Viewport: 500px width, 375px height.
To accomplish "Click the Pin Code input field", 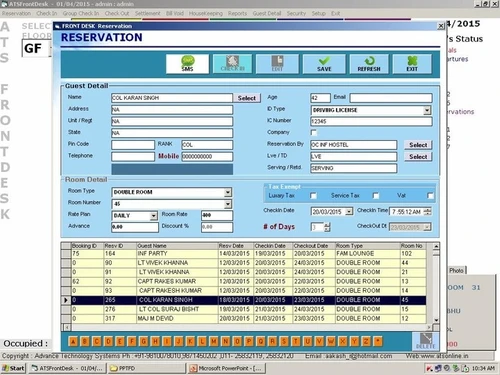I will point(133,145).
